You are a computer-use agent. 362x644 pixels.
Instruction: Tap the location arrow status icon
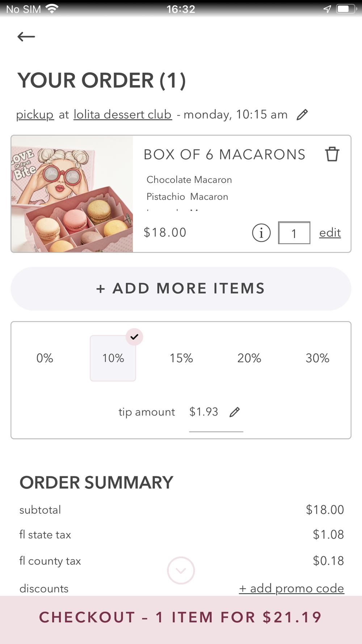(x=327, y=9)
